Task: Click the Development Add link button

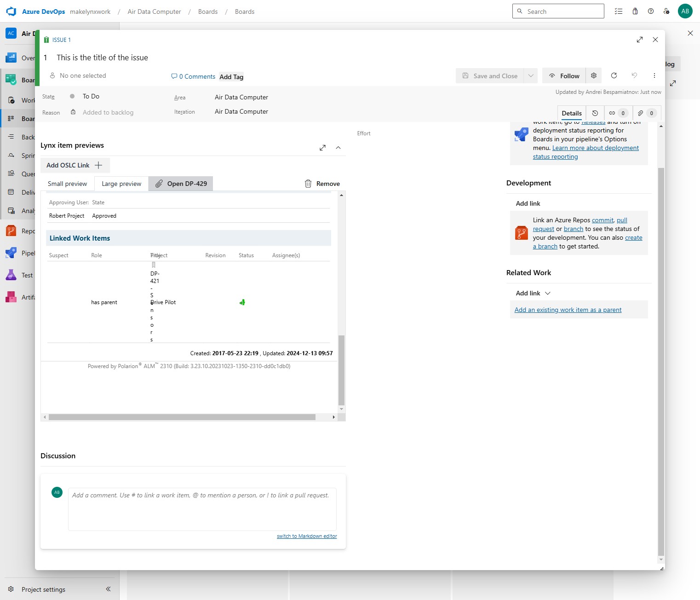Action: coord(528,203)
